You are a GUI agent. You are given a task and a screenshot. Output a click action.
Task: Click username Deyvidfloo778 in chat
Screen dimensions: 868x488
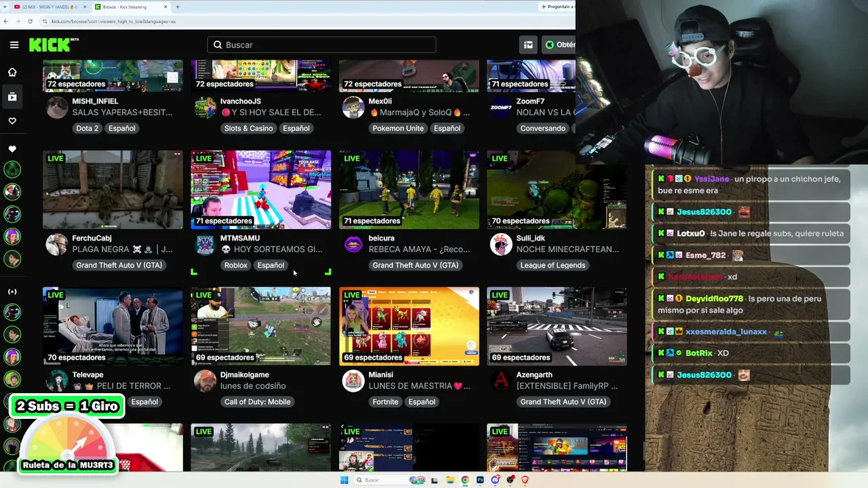pos(714,299)
